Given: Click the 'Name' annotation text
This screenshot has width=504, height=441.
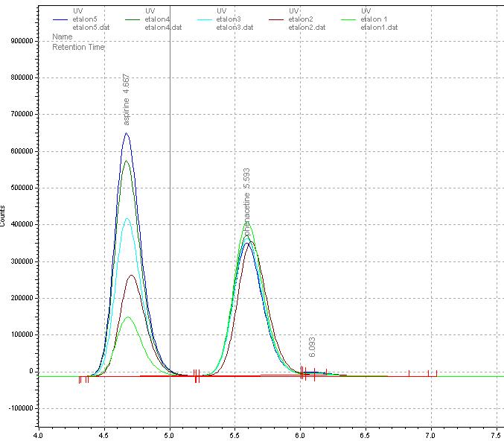Looking at the screenshot, I should coord(63,36).
